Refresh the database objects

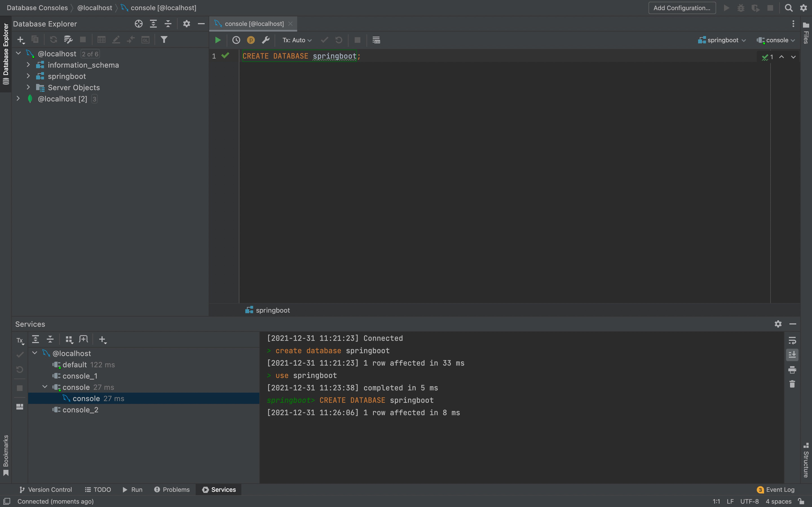54,39
